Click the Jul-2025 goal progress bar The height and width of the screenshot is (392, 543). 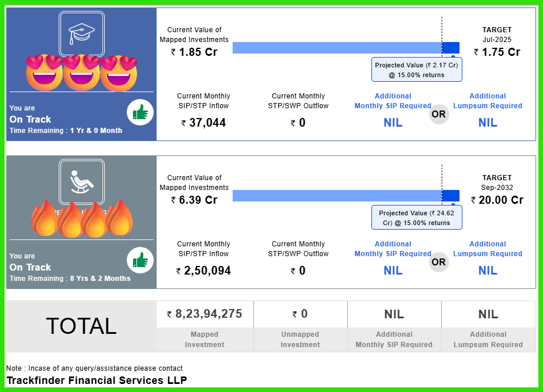click(345, 48)
